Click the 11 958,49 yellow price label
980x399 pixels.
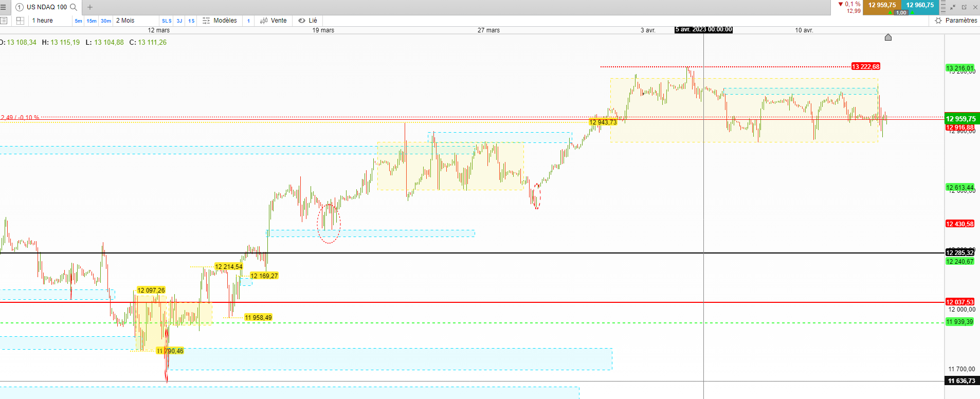click(x=259, y=318)
